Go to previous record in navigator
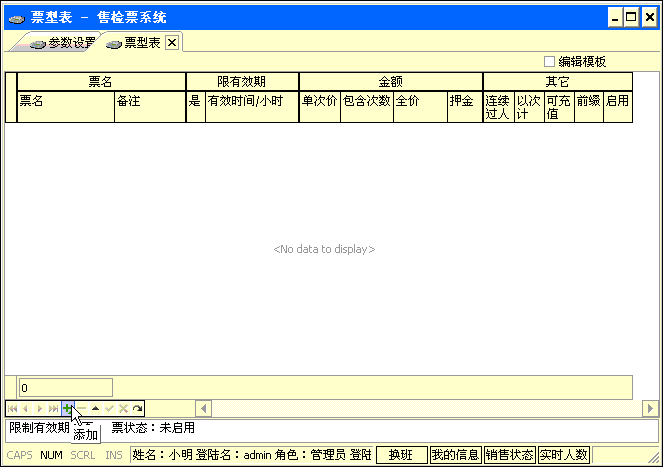The width and height of the screenshot is (663, 467). click(26, 408)
